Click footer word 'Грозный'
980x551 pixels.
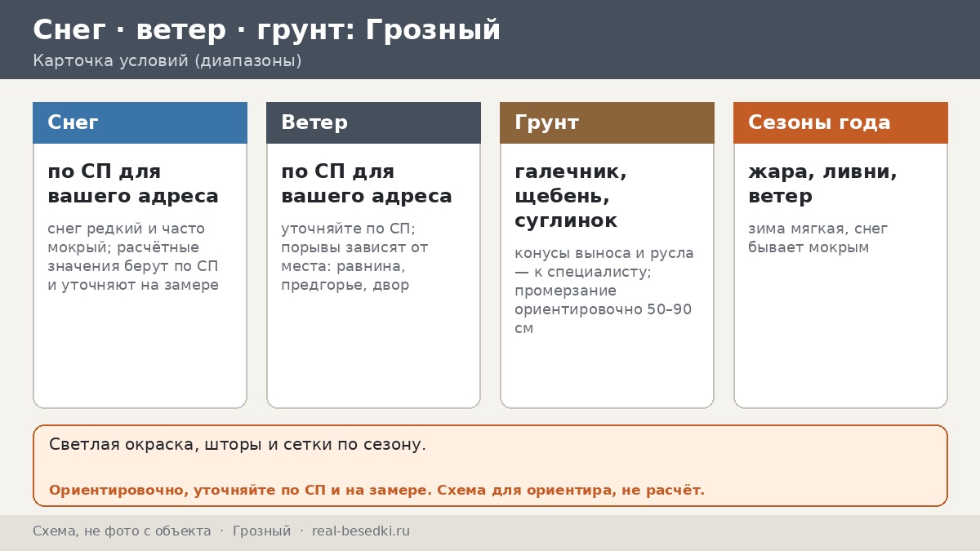point(261,531)
